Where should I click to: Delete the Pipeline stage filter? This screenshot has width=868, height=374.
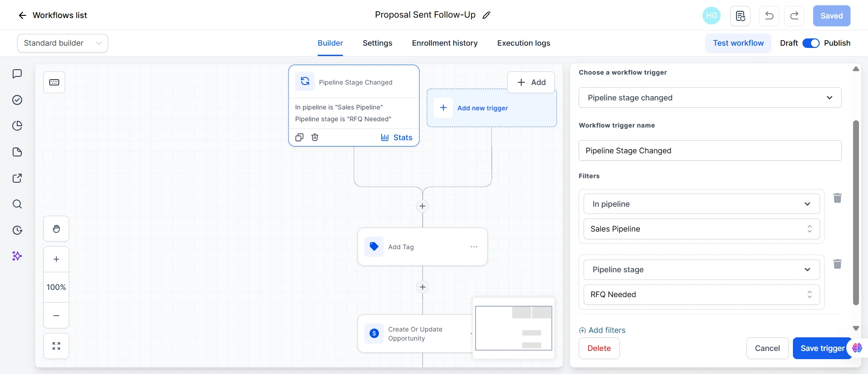click(837, 264)
